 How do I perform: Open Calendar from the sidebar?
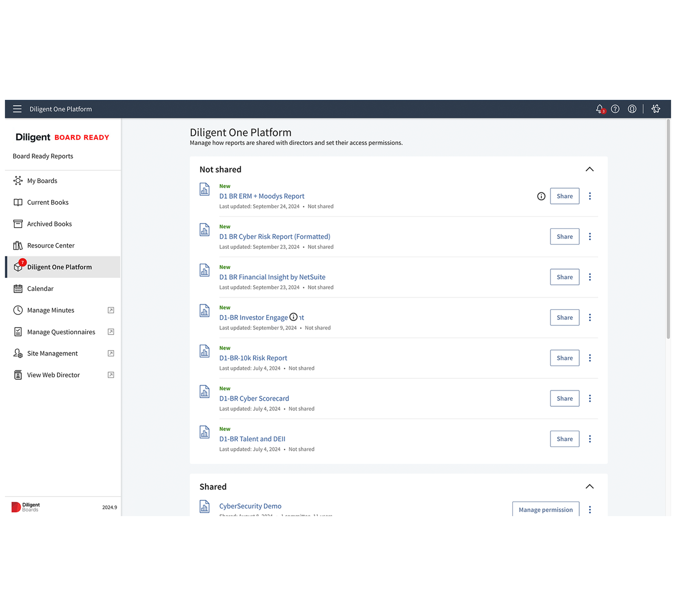pyautogui.click(x=40, y=289)
